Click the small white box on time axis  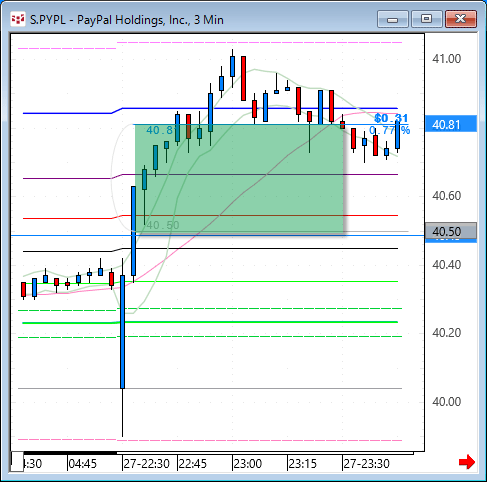click(x=17, y=462)
